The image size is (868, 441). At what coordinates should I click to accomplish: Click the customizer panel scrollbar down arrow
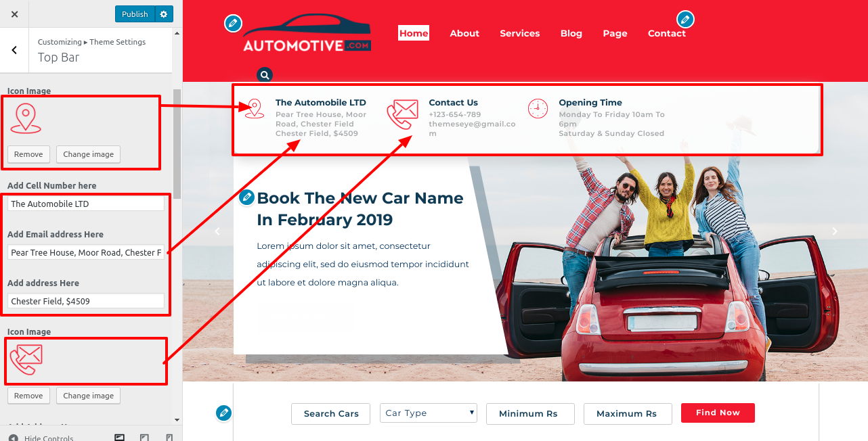(177, 419)
